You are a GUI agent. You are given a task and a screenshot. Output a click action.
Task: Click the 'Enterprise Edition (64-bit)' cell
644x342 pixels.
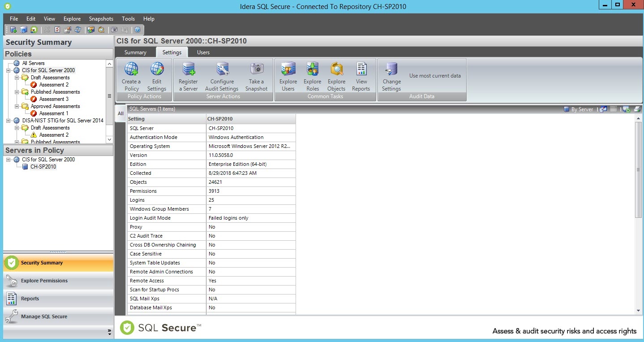click(251, 164)
